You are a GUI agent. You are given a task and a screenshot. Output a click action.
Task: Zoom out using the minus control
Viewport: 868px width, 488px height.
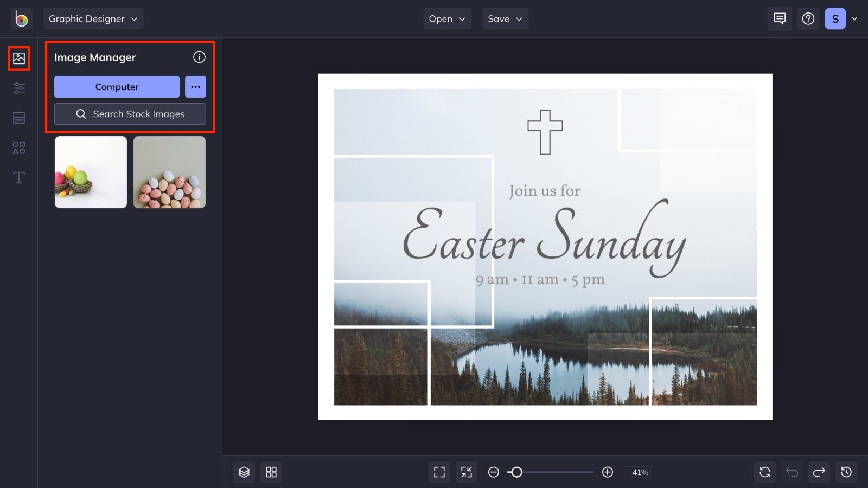[x=493, y=472]
